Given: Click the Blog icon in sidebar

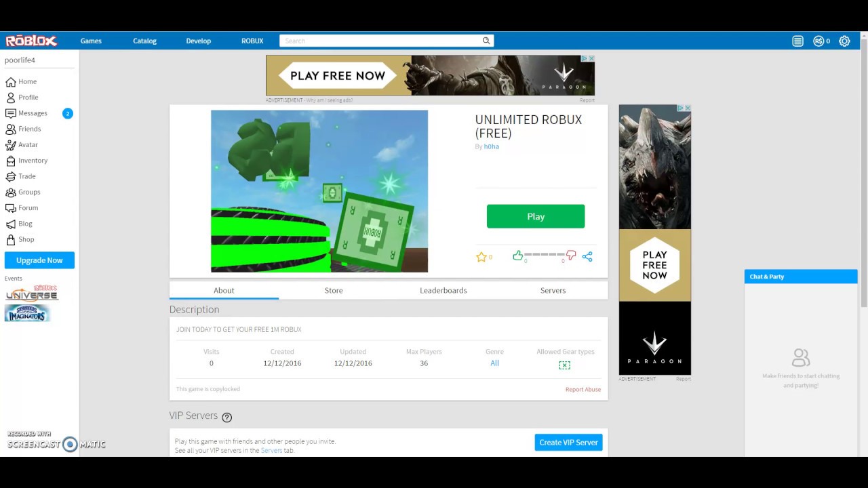Looking at the screenshot, I should [11, 224].
